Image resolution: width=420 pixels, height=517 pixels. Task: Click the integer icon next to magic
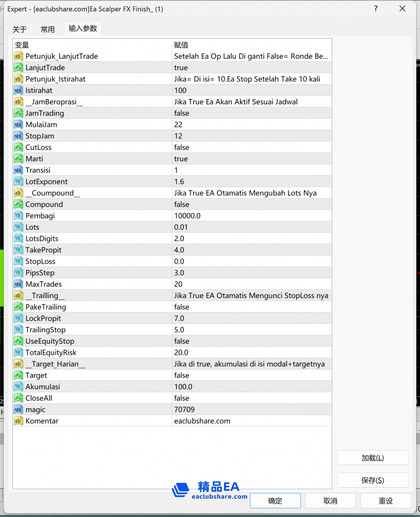(19, 410)
